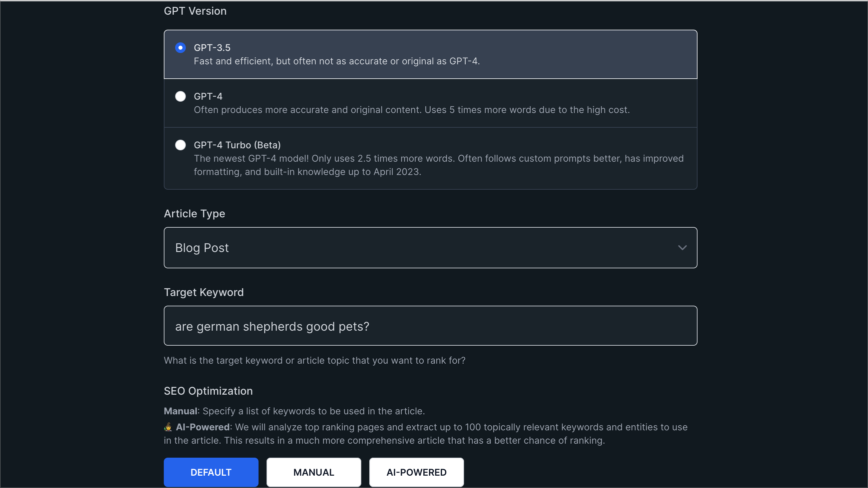Click the Target Keyword label
The height and width of the screenshot is (488, 868).
pyautogui.click(x=203, y=292)
